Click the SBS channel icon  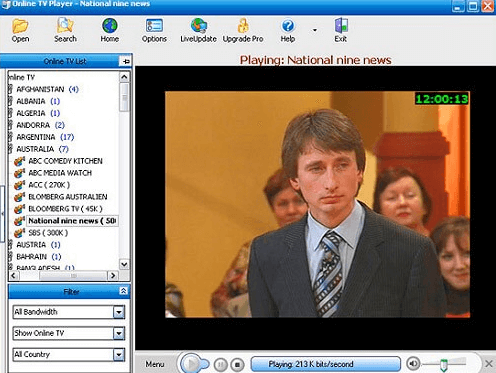click(x=19, y=233)
